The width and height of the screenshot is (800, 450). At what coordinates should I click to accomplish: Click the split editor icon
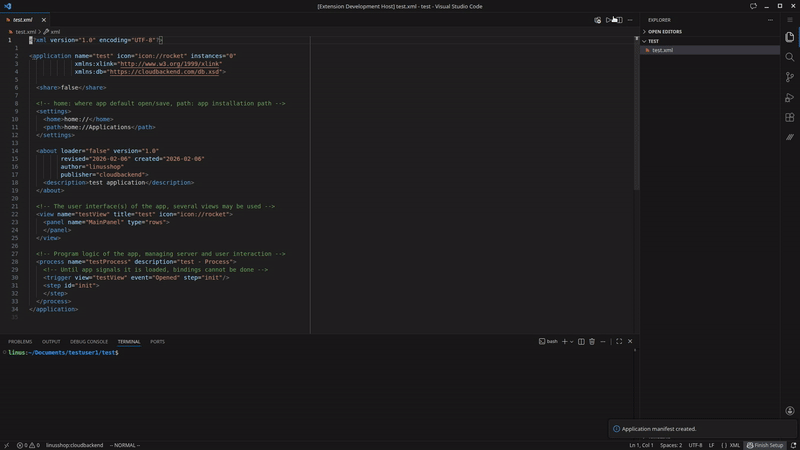[x=619, y=20]
